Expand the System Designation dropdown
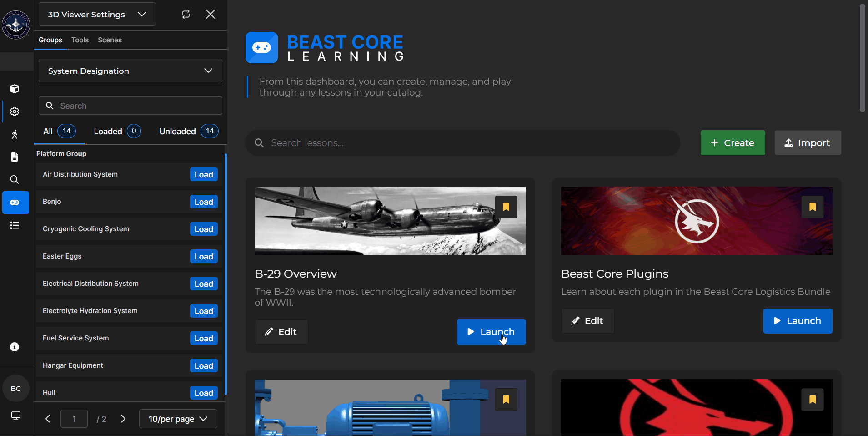This screenshot has height=436, width=868. [130, 71]
